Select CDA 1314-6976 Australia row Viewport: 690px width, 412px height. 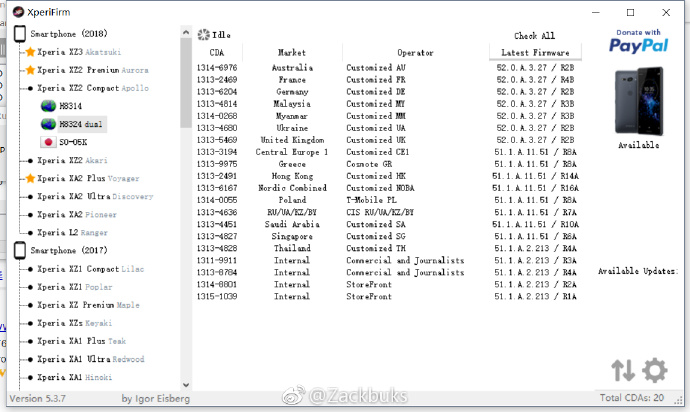(x=386, y=67)
